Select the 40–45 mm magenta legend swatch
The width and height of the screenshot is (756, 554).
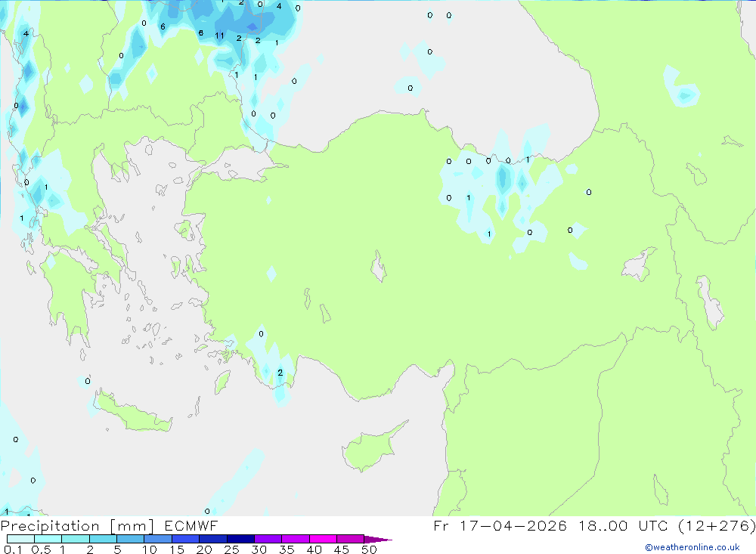(323, 539)
